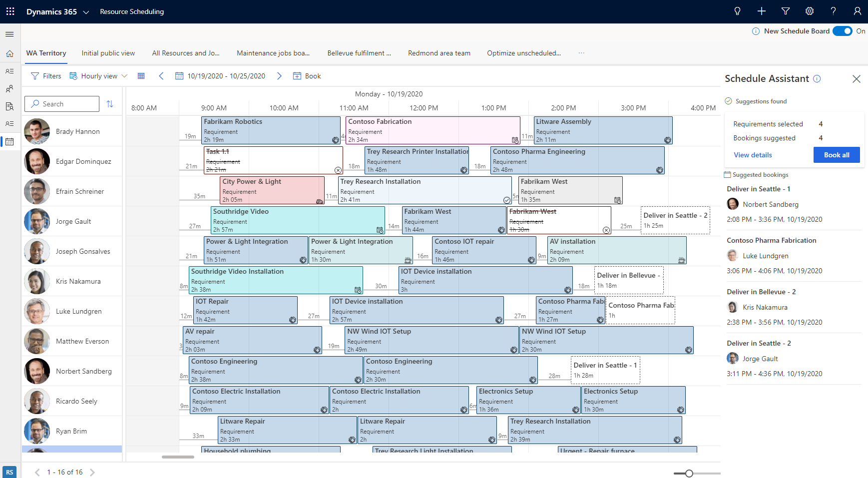Click resource Matthew Everson name
This screenshot has width=868, height=478.
pyautogui.click(x=82, y=341)
